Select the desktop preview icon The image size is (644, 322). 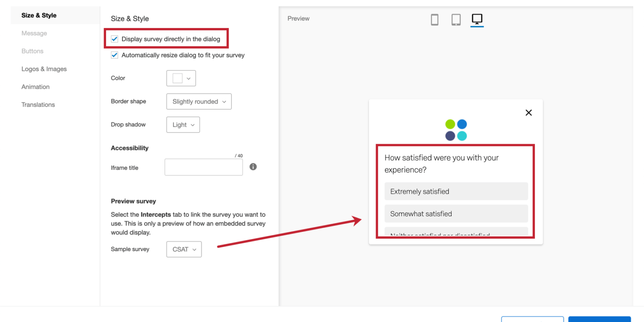tap(477, 18)
